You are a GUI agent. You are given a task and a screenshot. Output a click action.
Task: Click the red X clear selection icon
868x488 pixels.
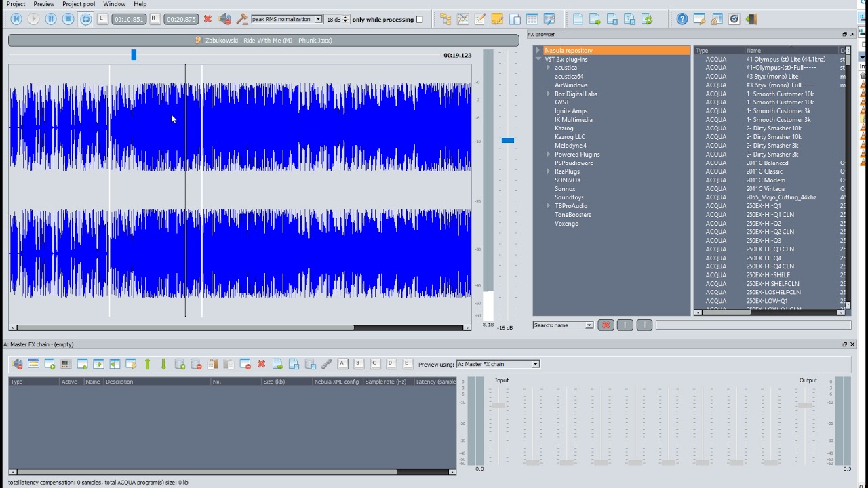[208, 19]
